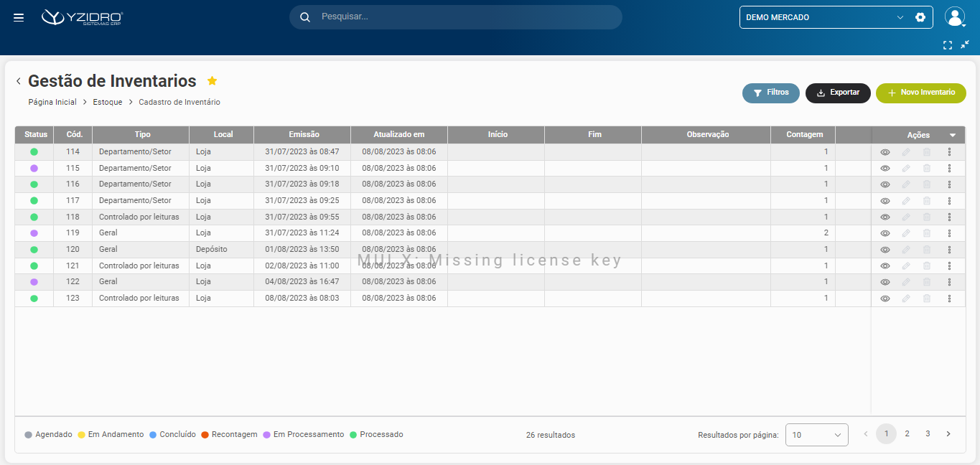
Task: View inventory 119 with the eye icon
Action: pyautogui.click(x=885, y=233)
